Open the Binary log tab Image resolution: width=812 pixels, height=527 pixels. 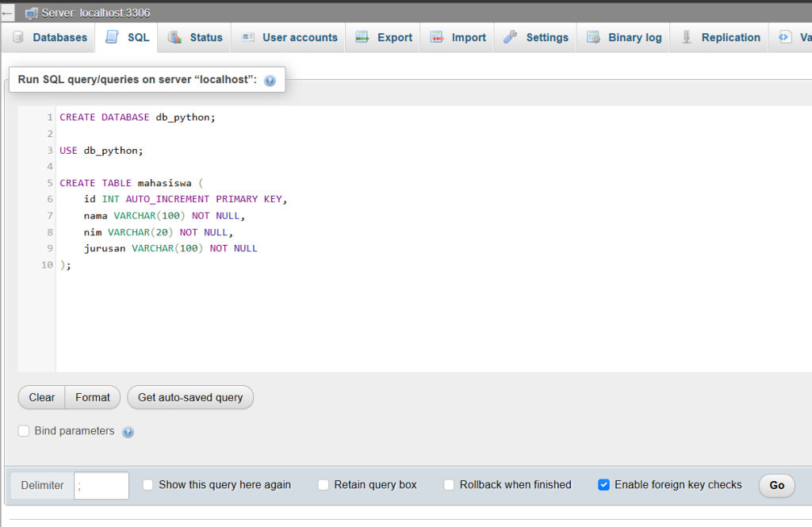623,37
